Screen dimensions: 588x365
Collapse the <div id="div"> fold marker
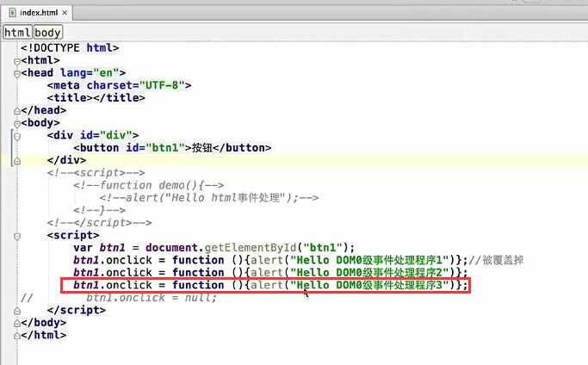click(17, 136)
